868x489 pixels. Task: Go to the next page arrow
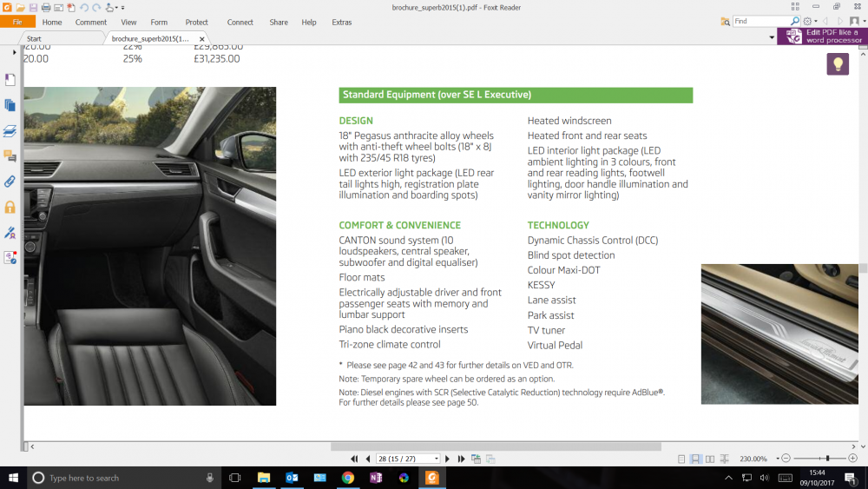coord(447,459)
